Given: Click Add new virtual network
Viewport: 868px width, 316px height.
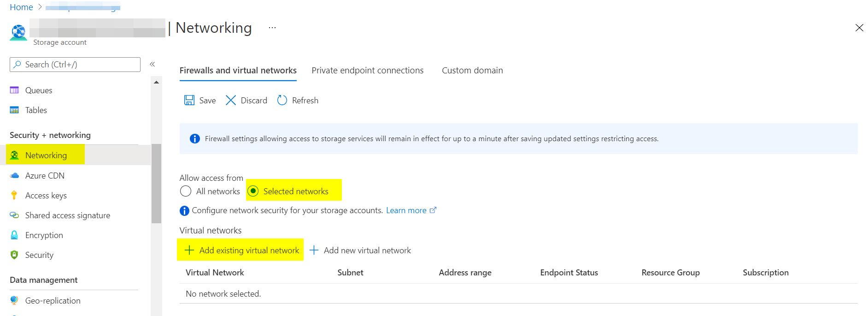Looking at the screenshot, I should click(360, 250).
